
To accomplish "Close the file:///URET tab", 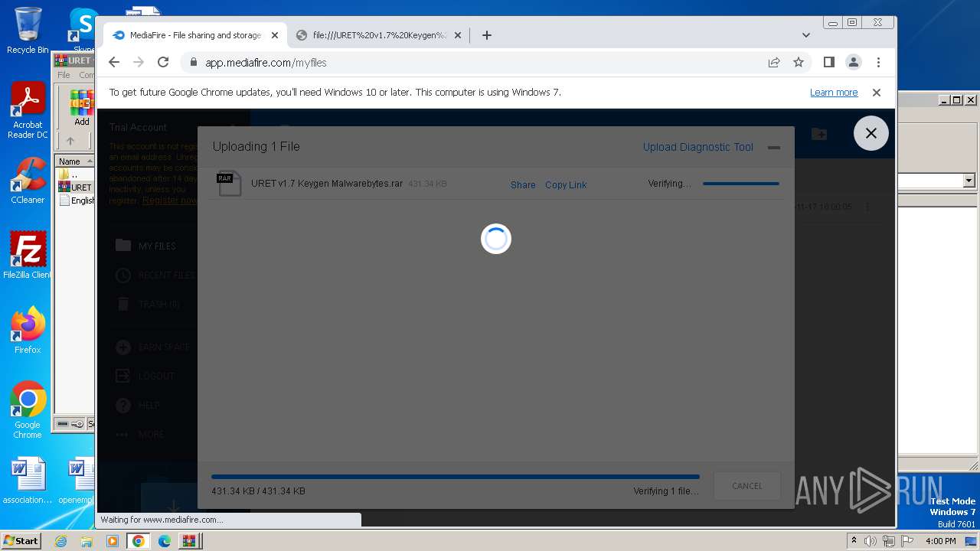I will pyautogui.click(x=458, y=35).
